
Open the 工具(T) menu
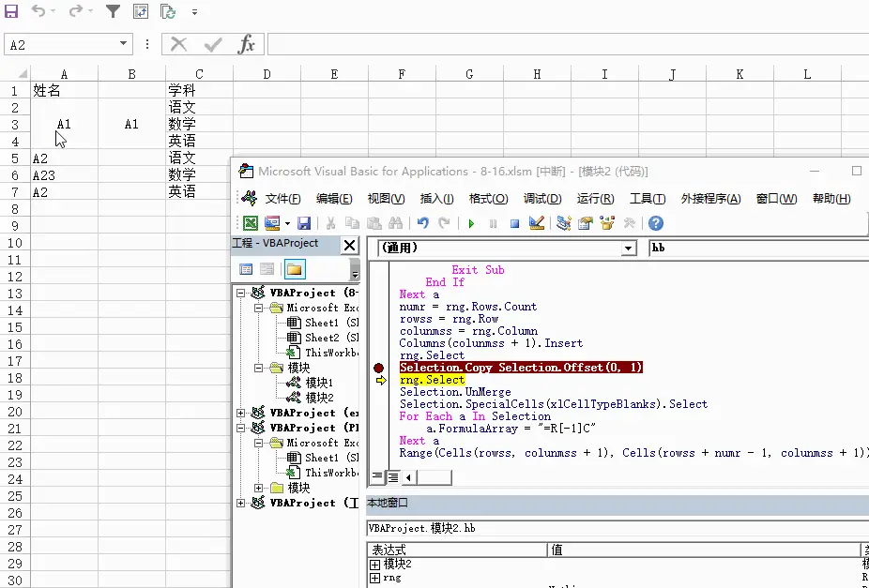tap(648, 199)
